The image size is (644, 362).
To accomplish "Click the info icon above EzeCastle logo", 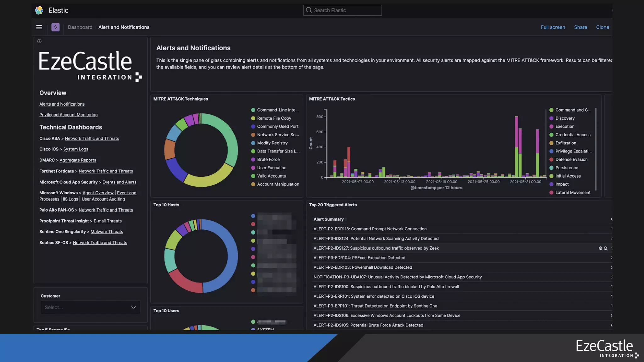I will click(x=39, y=41).
